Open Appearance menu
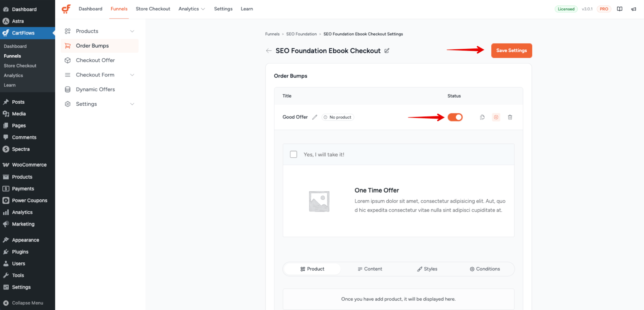 point(28,240)
